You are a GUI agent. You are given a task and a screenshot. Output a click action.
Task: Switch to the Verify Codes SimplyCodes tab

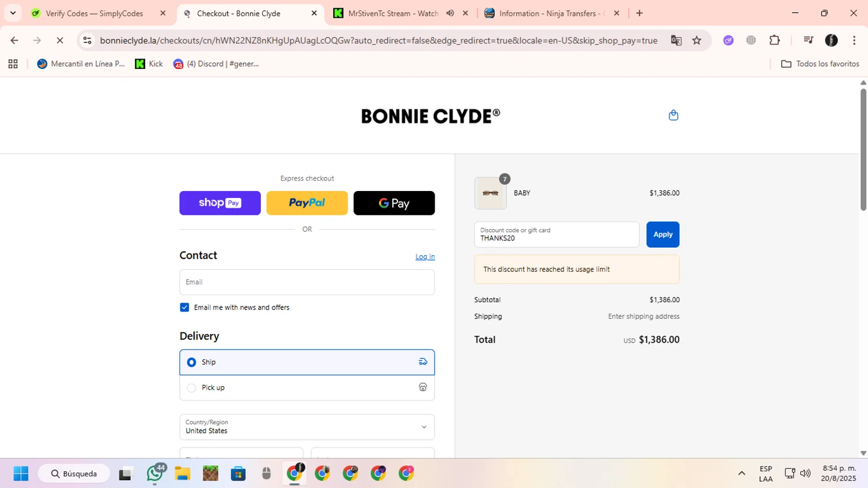click(x=94, y=13)
